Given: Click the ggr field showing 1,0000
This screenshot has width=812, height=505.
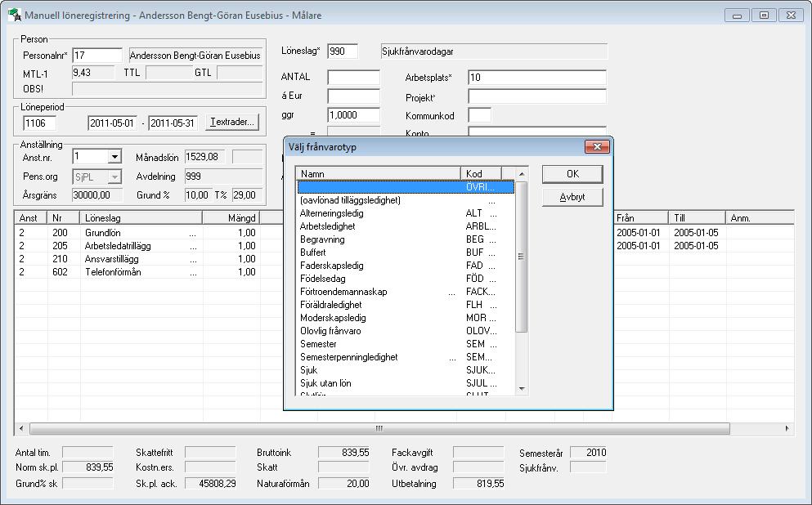Looking at the screenshot, I should [x=354, y=115].
